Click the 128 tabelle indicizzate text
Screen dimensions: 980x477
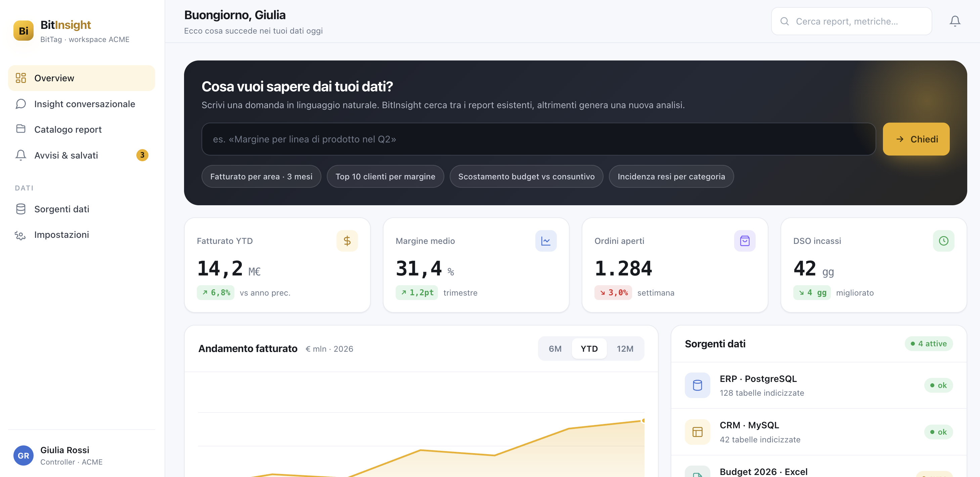(x=762, y=393)
